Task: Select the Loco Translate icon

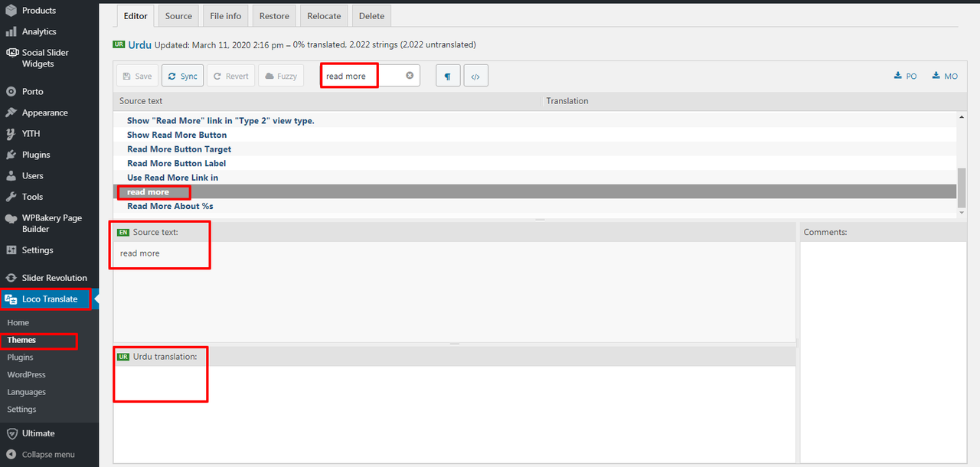Action: pos(11,299)
